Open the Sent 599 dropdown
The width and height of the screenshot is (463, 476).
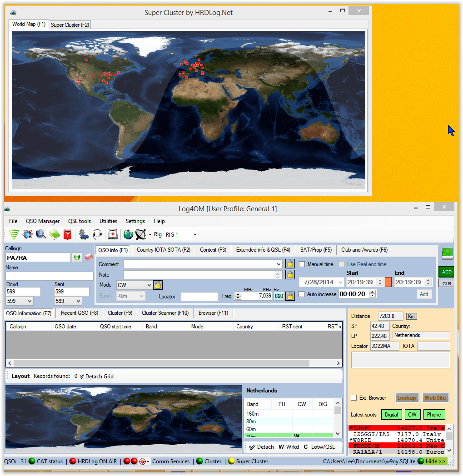[78, 301]
